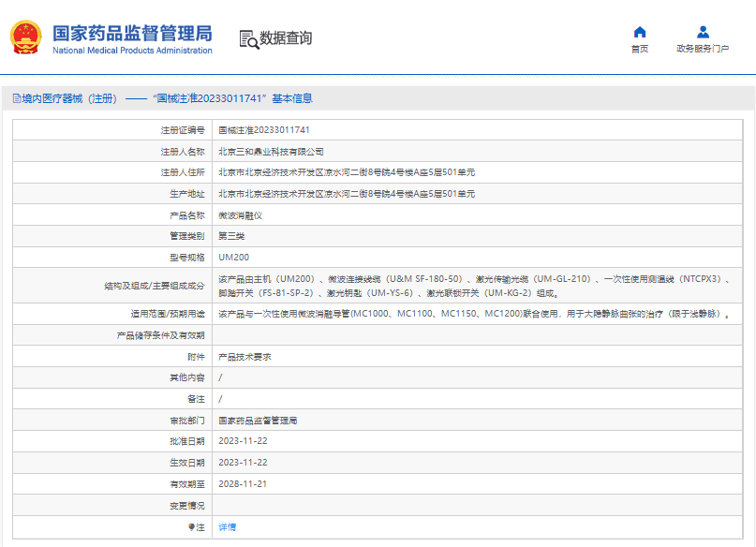The width and height of the screenshot is (756, 547).
Task: Click the 注册证编号 row label
Action: pyautogui.click(x=183, y=130)
